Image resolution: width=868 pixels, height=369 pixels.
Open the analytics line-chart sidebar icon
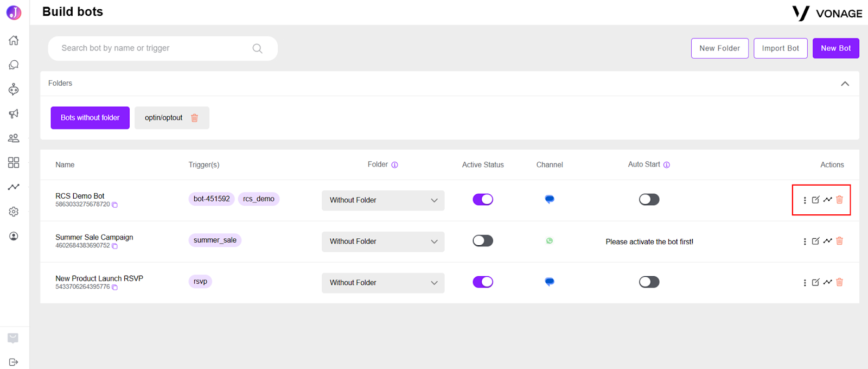point(14,187)
